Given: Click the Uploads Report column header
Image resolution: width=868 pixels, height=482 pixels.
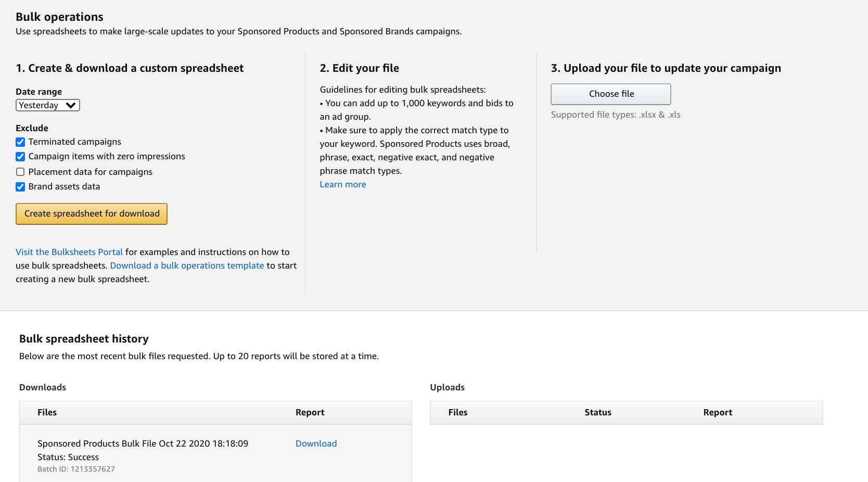Looking at the screenshot, I should pos(718,412).
